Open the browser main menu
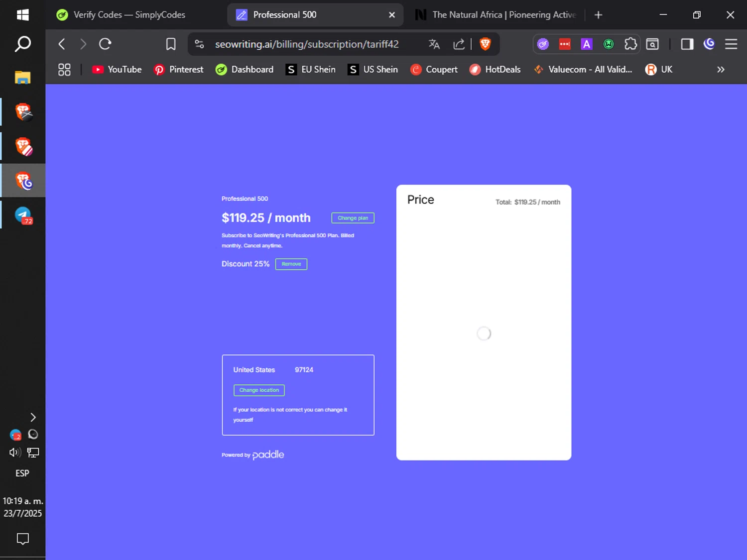The image size is (747, 560). coord(731,44)
